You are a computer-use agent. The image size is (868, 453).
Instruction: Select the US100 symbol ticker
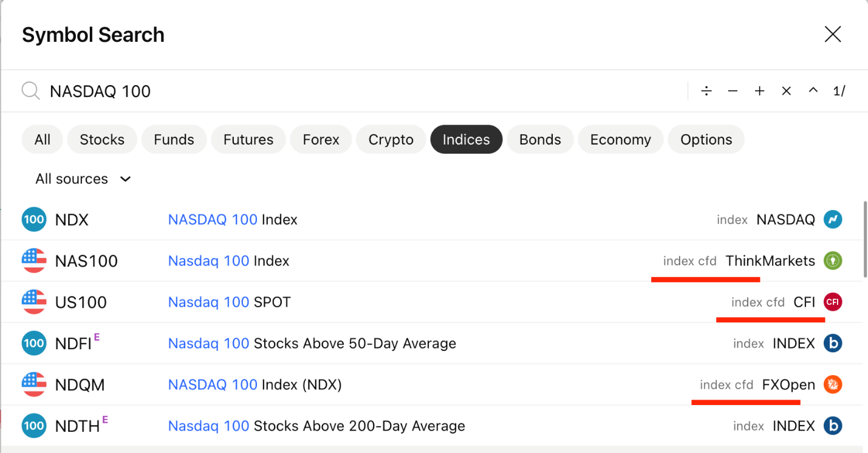click(81, 302)
